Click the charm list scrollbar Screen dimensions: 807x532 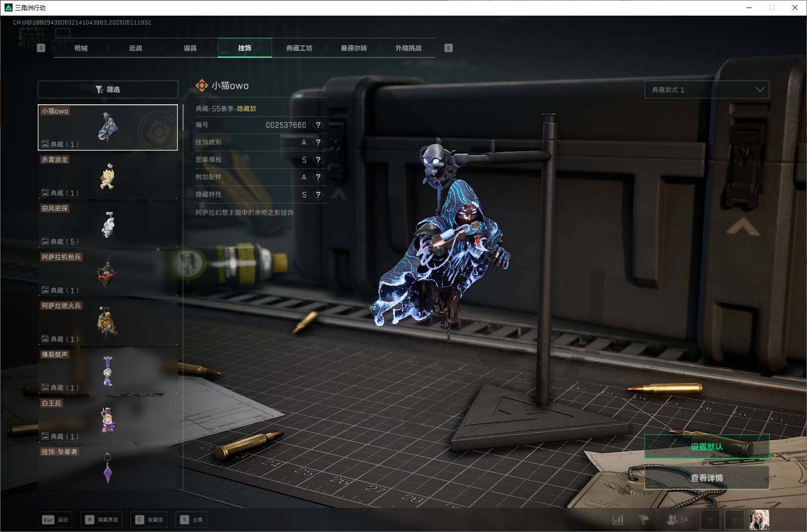pos(183,117)
